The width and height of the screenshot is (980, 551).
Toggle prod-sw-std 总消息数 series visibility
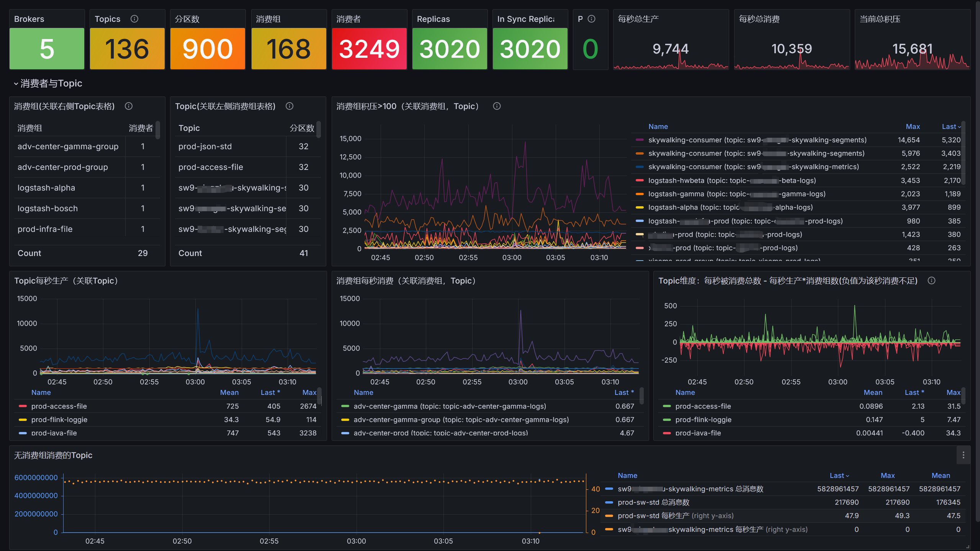tap(653, 502)
